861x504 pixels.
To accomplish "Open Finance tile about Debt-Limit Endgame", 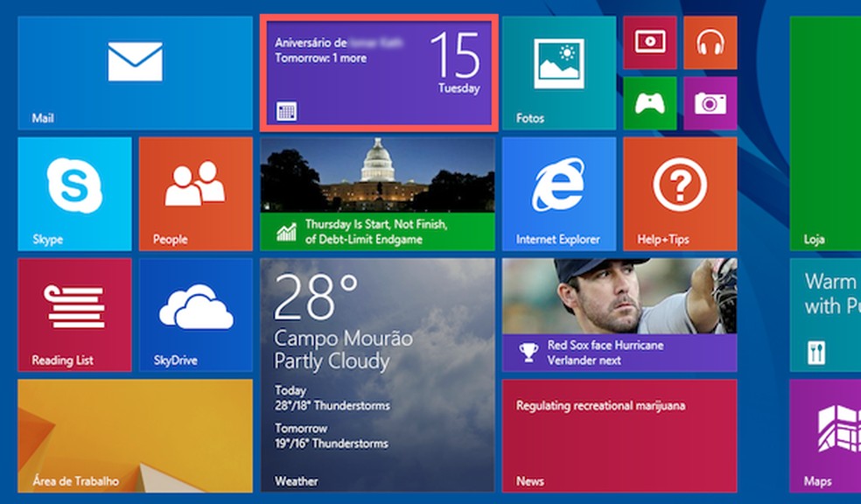I will tap(378, 193).
